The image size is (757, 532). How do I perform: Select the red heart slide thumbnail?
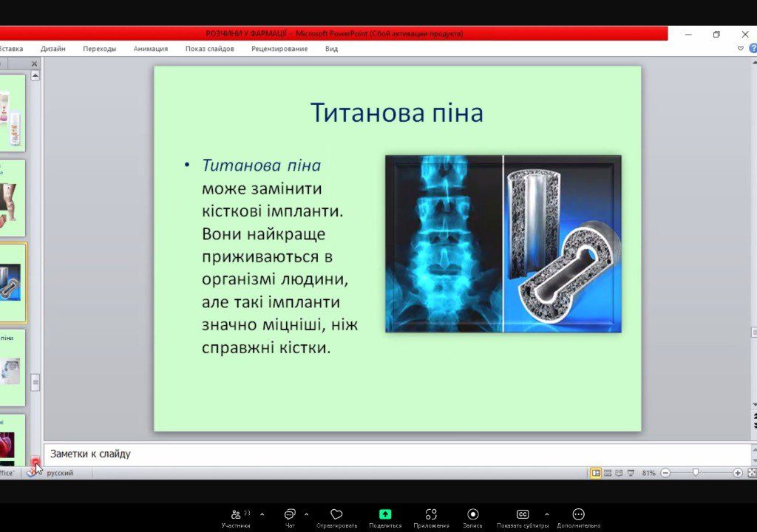[13, 440]
